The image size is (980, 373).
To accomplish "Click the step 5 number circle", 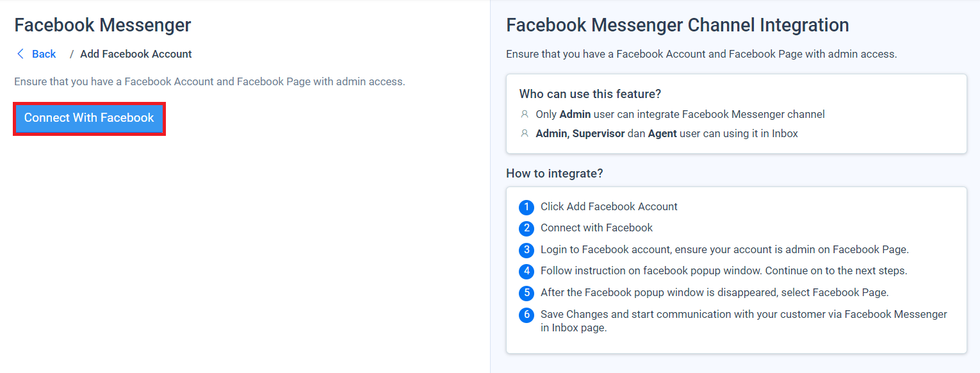I will [x=527, y=293].
